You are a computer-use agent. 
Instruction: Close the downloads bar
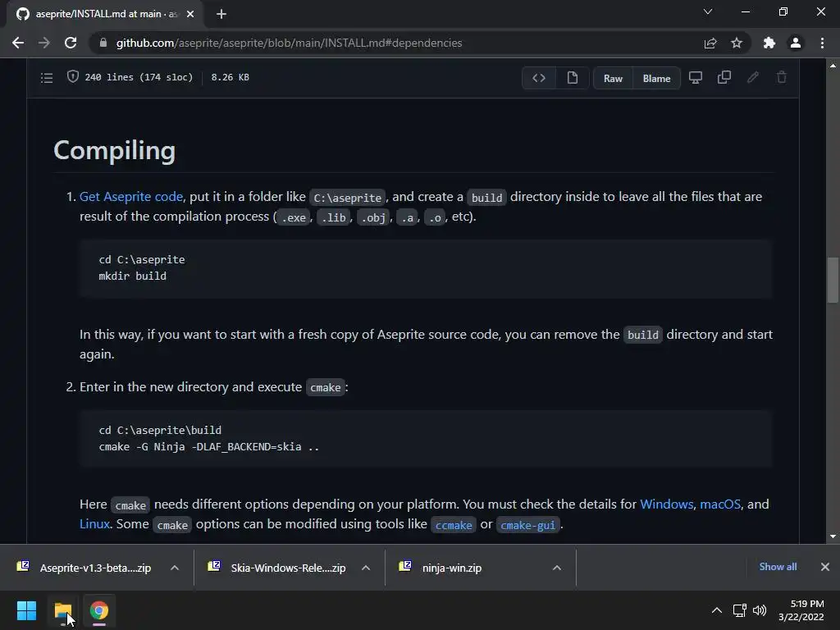coord(825,567)
